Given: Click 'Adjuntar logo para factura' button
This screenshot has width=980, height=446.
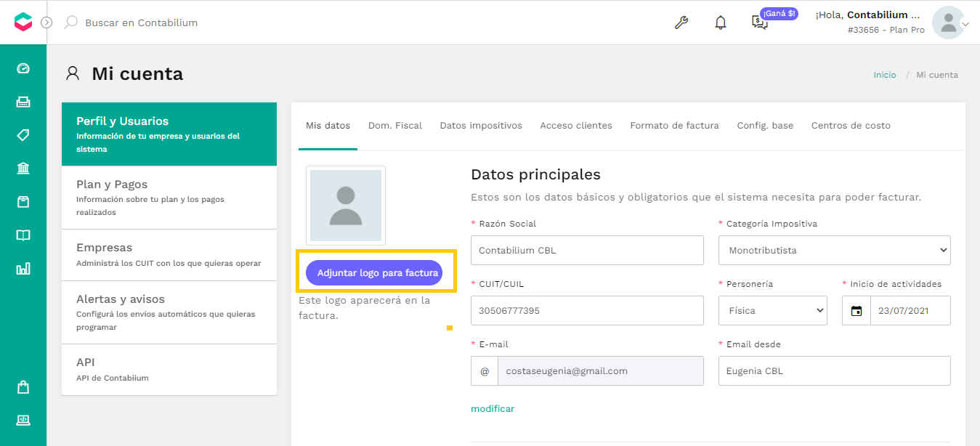Looking at the screenshot, I should click(374, 273).
